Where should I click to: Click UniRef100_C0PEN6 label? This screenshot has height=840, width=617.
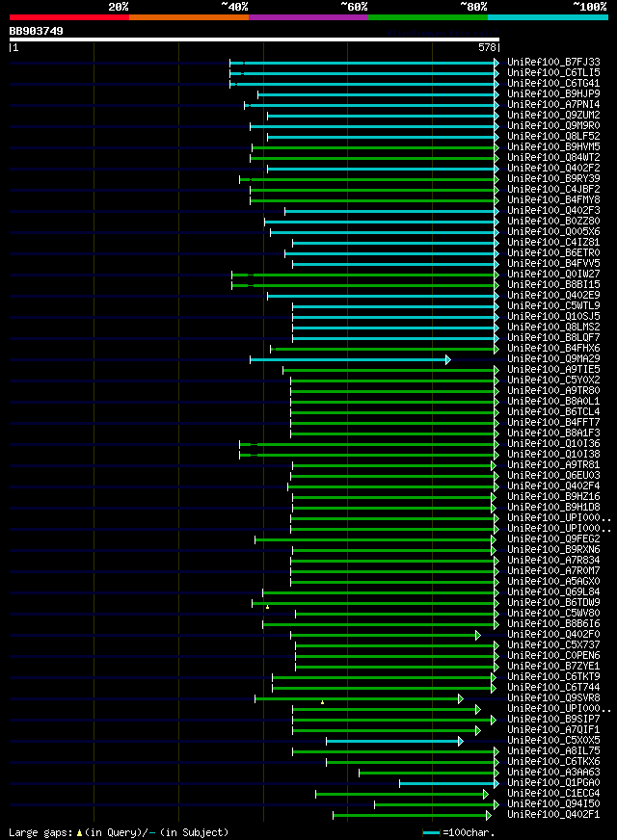coord(553,656)
